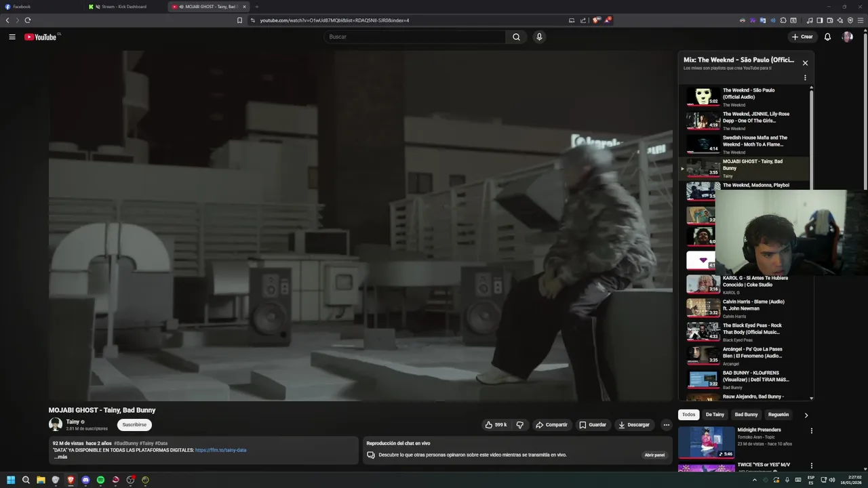Play BAD BUNNY KLOuFRENS playlist item

[744, 380]
